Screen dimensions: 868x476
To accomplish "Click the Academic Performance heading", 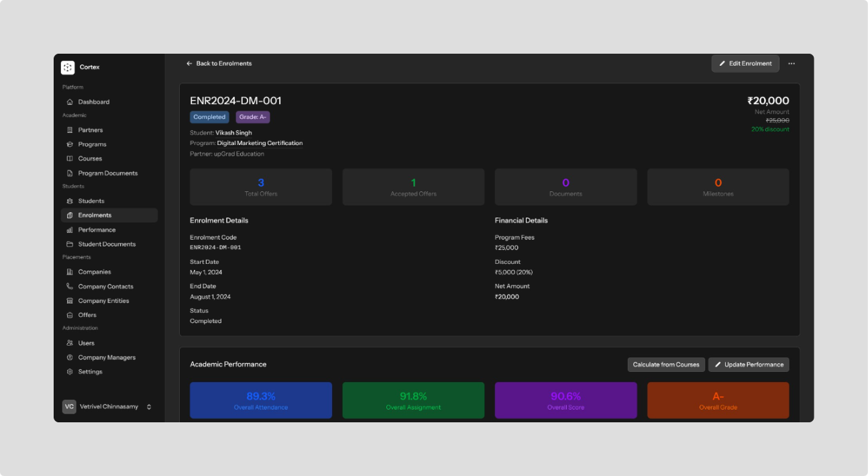I will (x=228, y=365).
